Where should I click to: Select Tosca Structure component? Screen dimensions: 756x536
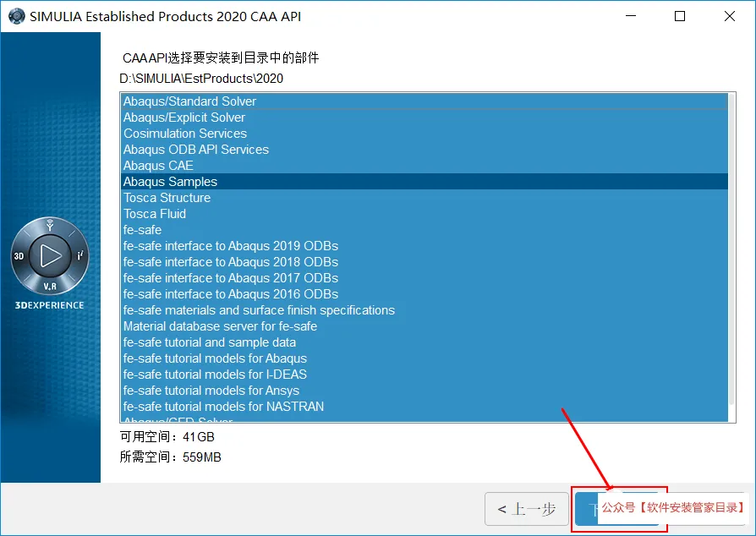[425, 198]
